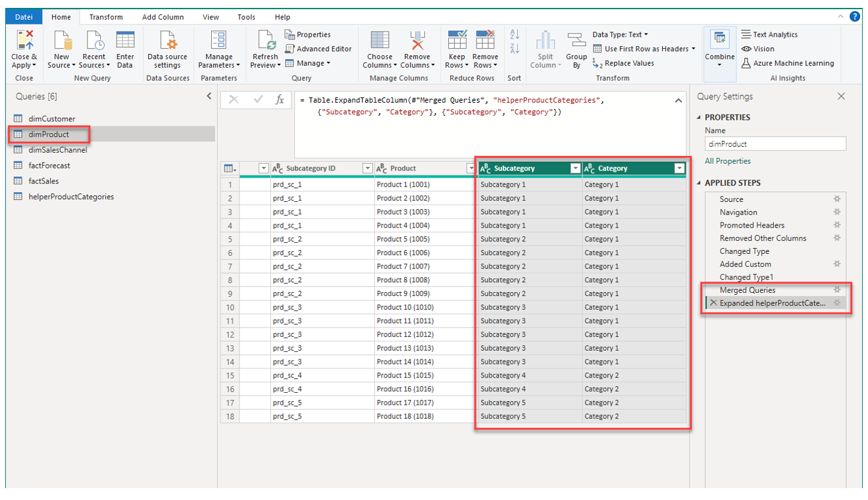Open Recent Sources icon
The width and height of the screenshot is (868, 500).
point(94,41)
